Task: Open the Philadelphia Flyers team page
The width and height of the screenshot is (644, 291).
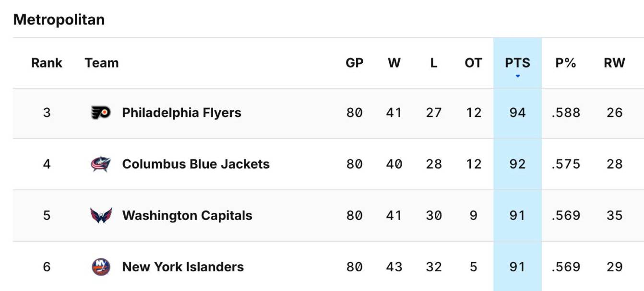Action: 181,112
